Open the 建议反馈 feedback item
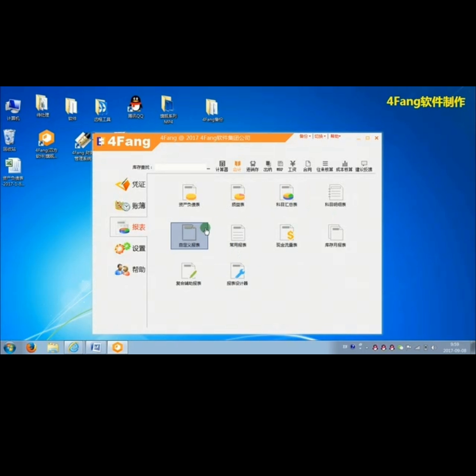Screen dimensions: 476x476 tap(364, 166)
